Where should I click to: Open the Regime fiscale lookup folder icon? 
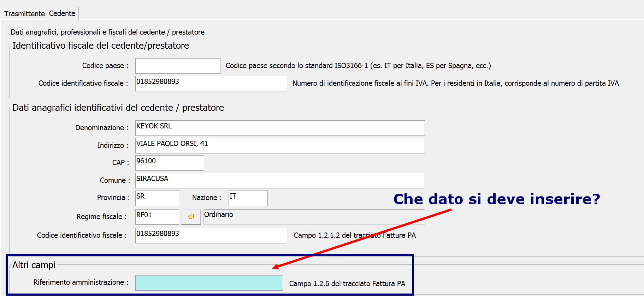tap(191, 217)
